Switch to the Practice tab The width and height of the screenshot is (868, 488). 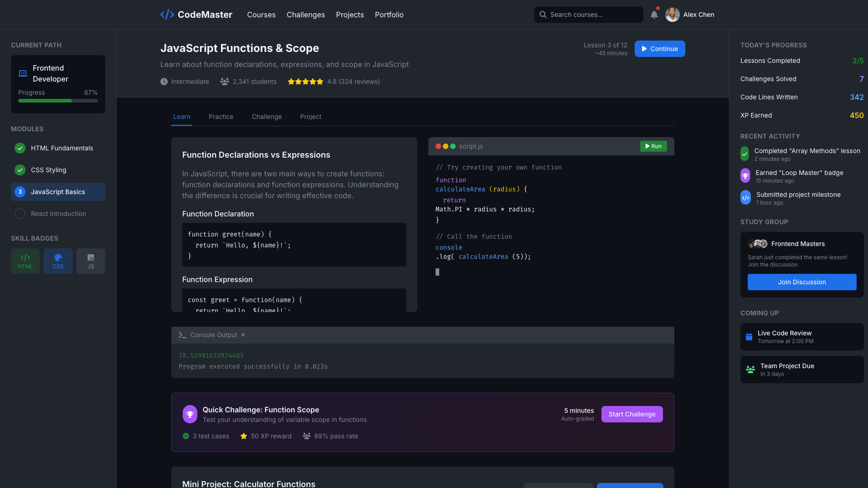pos(221,117)
